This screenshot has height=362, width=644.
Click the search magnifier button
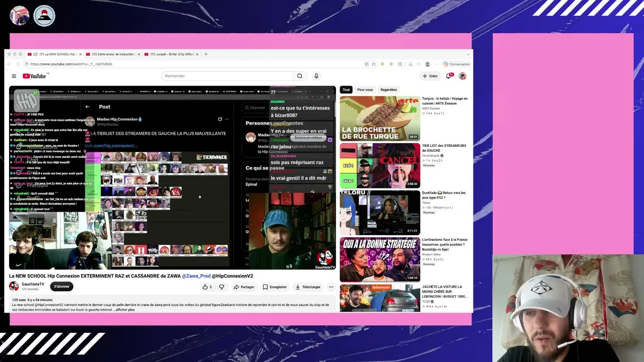coord(299,76)
